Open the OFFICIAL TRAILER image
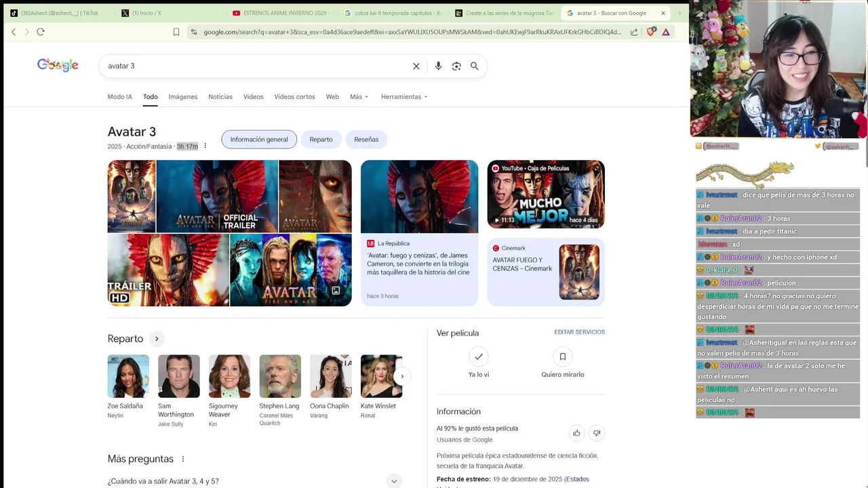868x488 pixels. coord(217,196)
